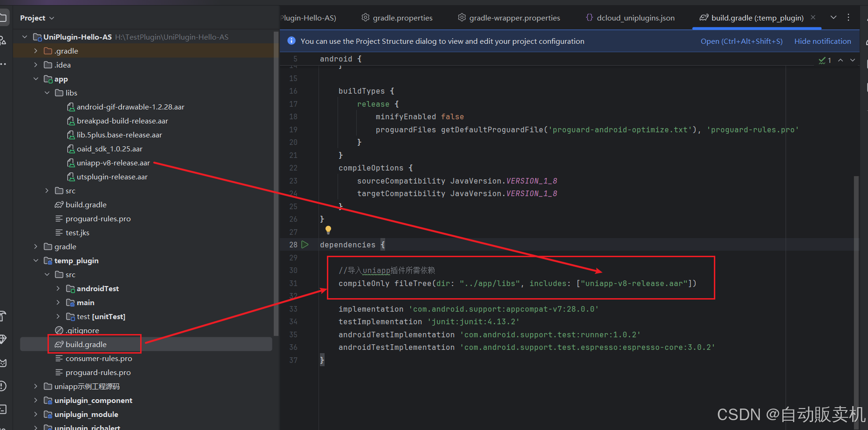Expand the main source folder

tap(58, 302)
